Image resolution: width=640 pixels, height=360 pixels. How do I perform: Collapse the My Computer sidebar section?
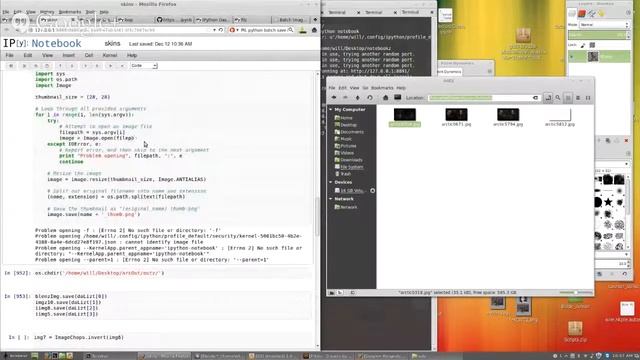[331, 109]
